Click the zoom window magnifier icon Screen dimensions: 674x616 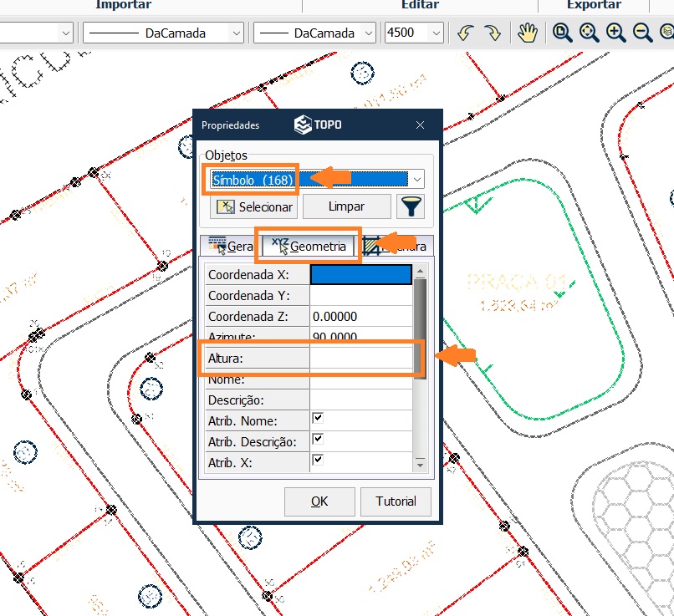pyautogui.click(x=562, y=33)
